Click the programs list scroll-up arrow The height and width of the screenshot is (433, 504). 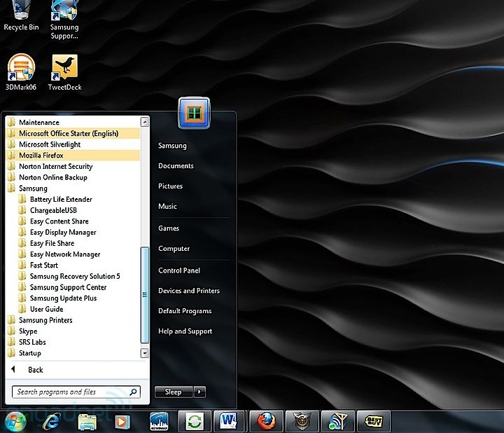coord(145,122)
